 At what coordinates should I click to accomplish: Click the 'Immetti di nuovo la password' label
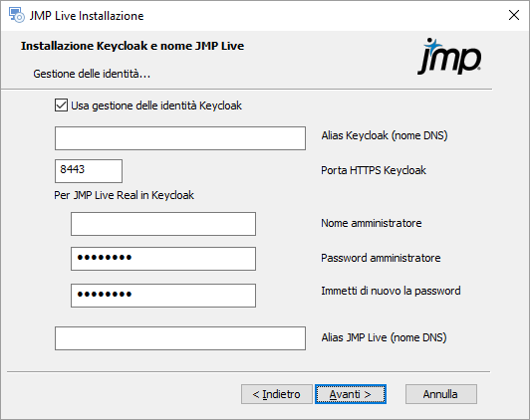pos(391,291)
